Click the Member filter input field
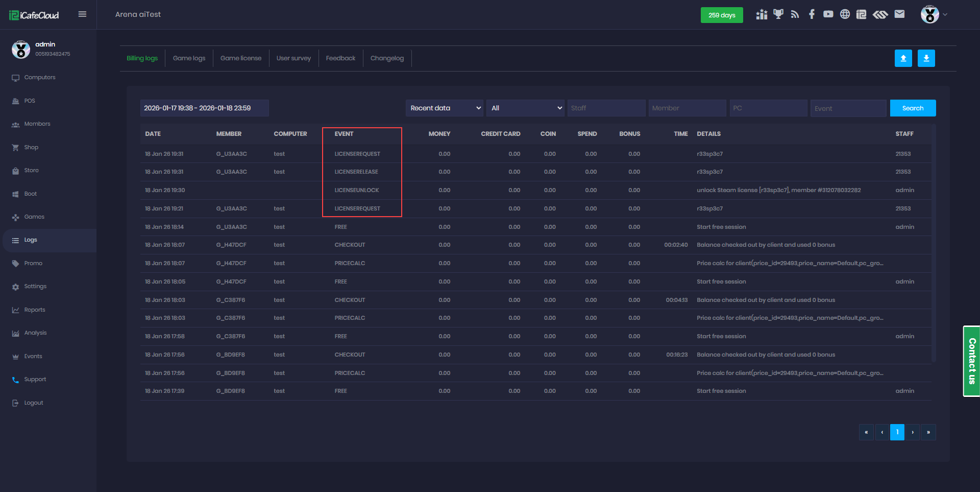 (687, 108)
